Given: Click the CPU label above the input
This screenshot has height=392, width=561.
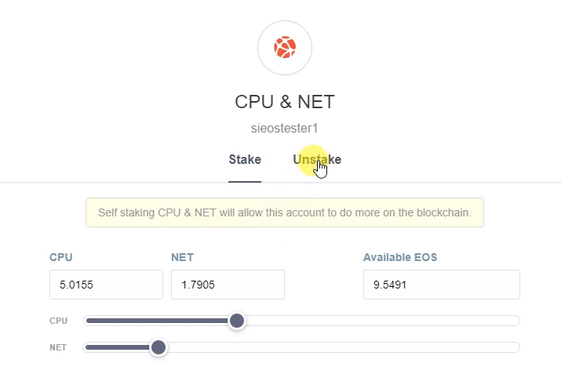Looking at the screenshot, I should [x=61, y=257].
